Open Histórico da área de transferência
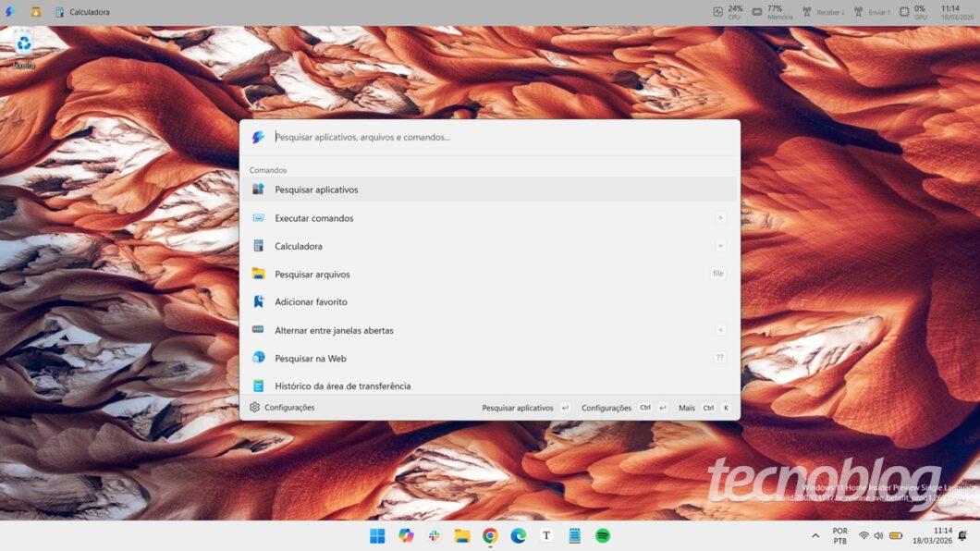Image resolution: width=980 pixels, height=551 pixels. 342,386
